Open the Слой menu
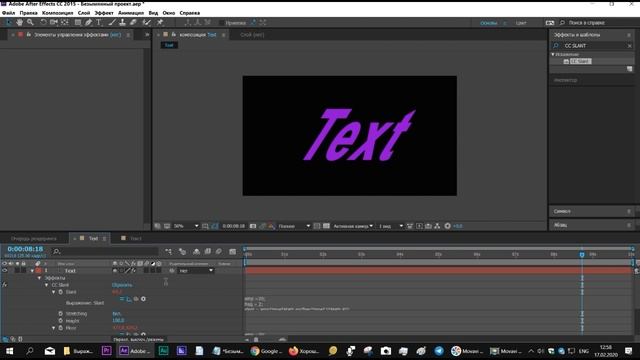Image resolution: width=640 pixels, height=360 pixels. click(84, 13)
